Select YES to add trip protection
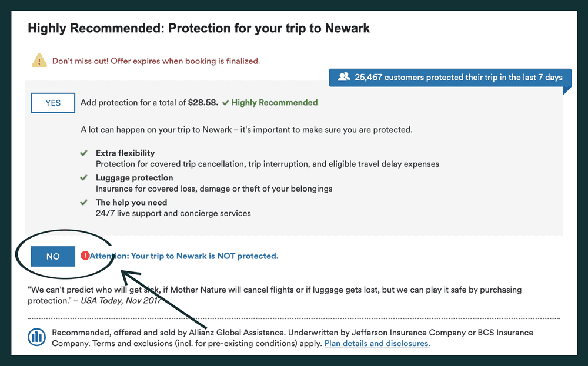Screen dimensions: 588x366 (53, 103)
